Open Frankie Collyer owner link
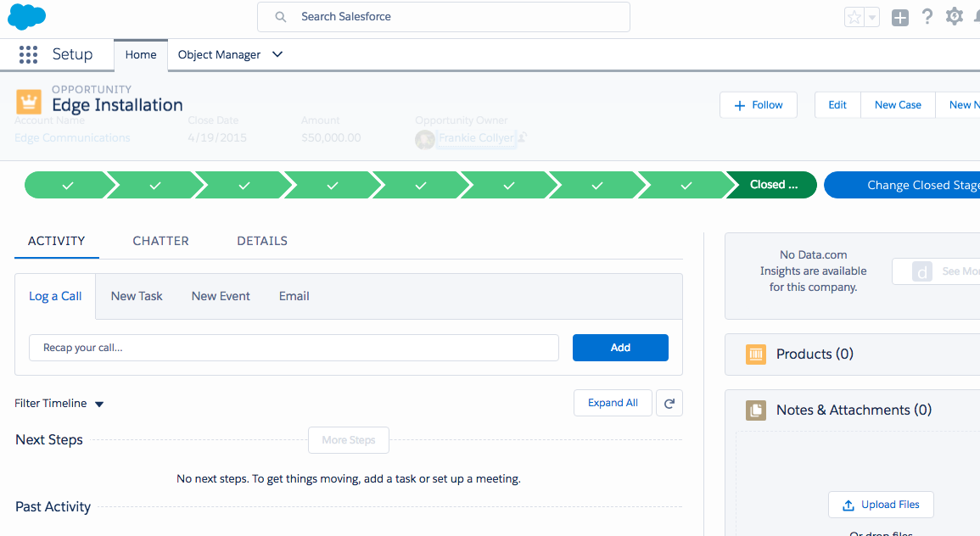This screenshot has height=536, width=980. (x=476, y=138)
